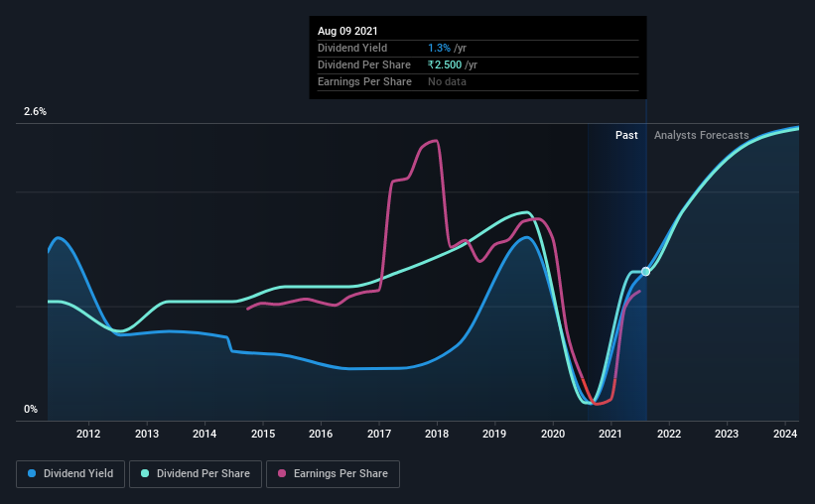The image size is (815, 504).
Task: Click the 2024 x-axis label
Action: [785, 434]
